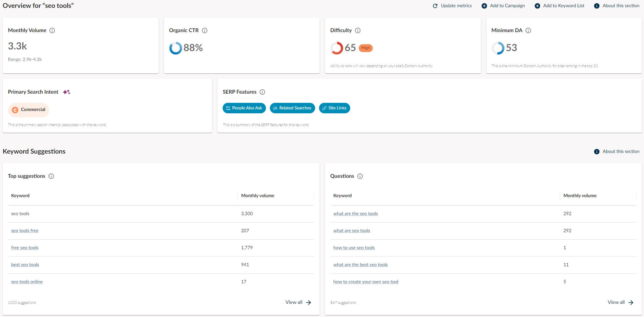The image size is (644, 317).
Task: Select the Site Links SERP feature chip
Action: (x=334, y=108)
